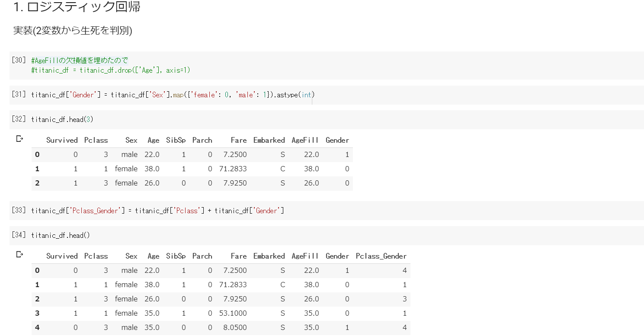644x336 pixels.
Task: Run cell marked [31]
Action: click(19, 94)
